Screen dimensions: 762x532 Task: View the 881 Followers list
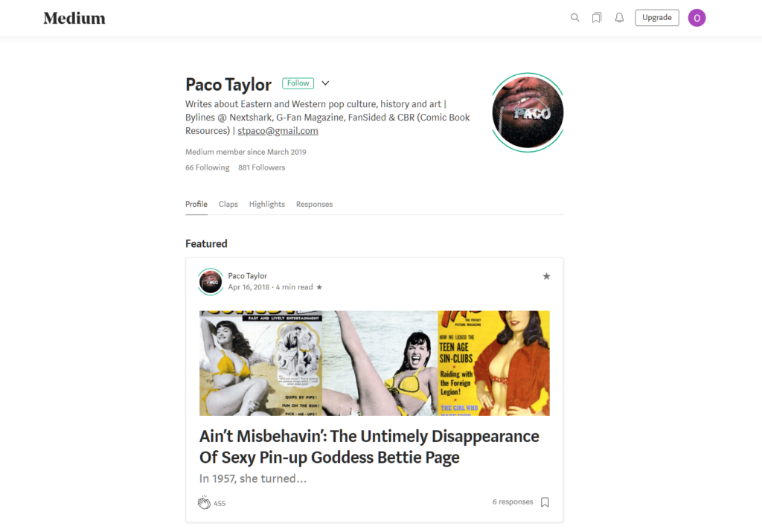click(261, 167)
